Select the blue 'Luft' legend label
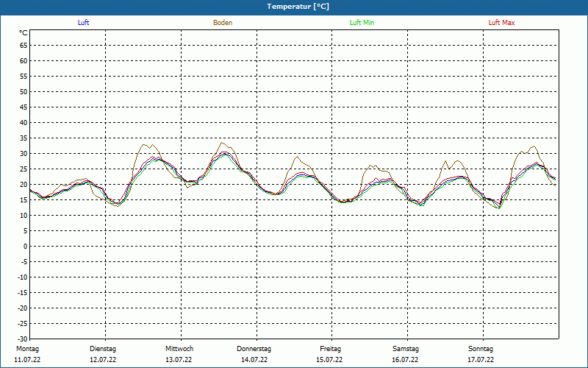 [x=83, y=23]
